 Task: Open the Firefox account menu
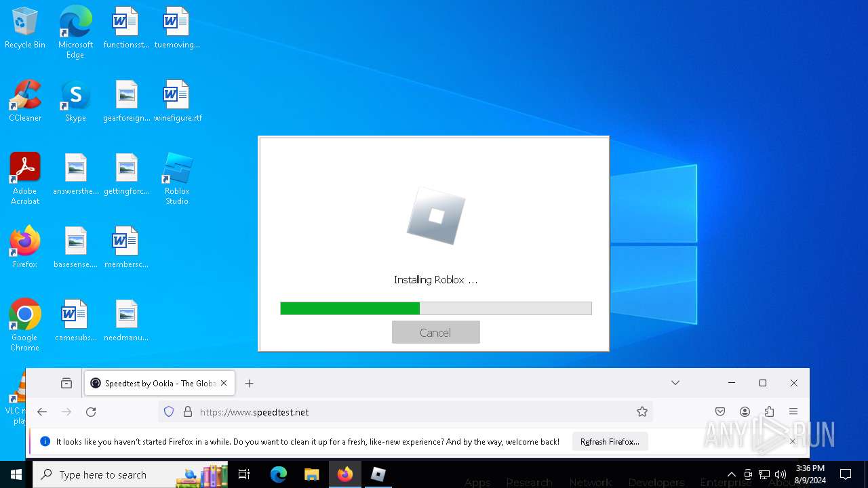click(745, 411)
